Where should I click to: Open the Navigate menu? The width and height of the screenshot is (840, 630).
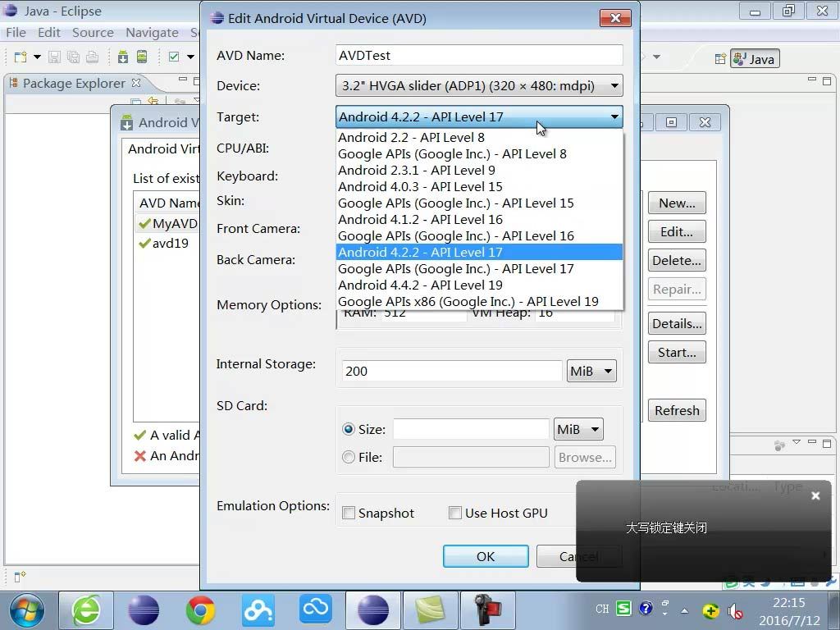152,33
